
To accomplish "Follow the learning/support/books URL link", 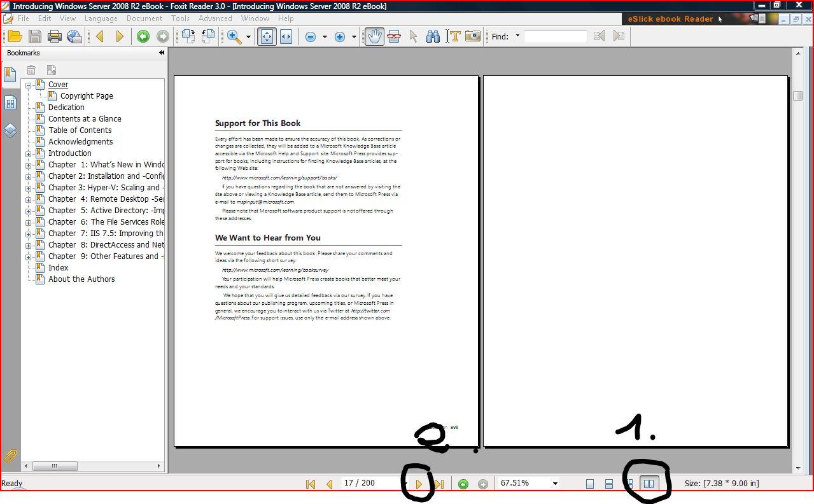I will pos(279,178).
